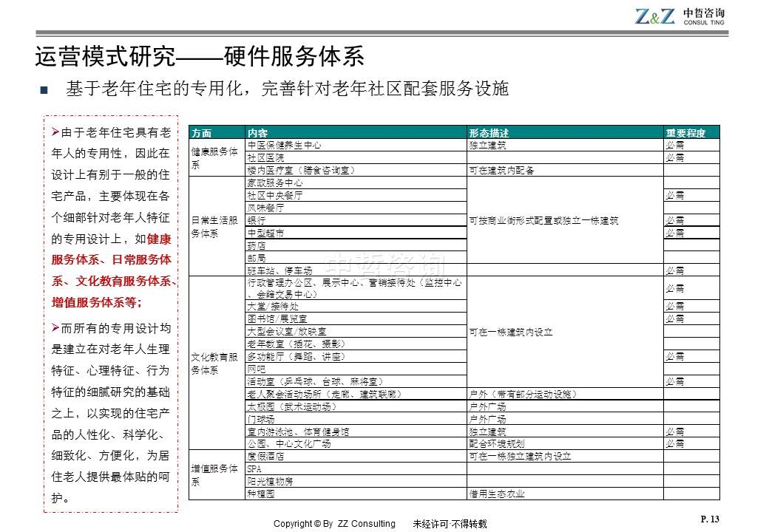Click the 方面 column header

[202, 133]
